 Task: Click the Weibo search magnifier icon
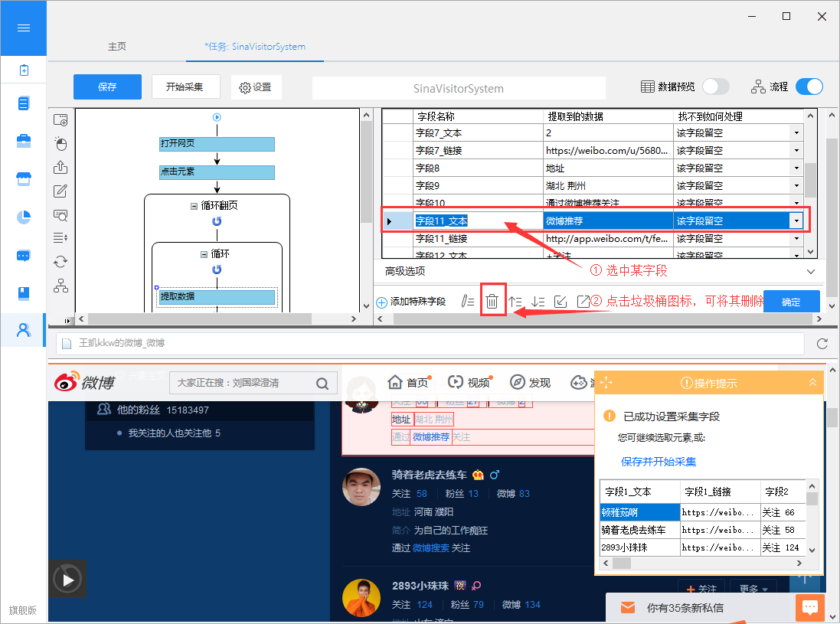coord(322,384)
